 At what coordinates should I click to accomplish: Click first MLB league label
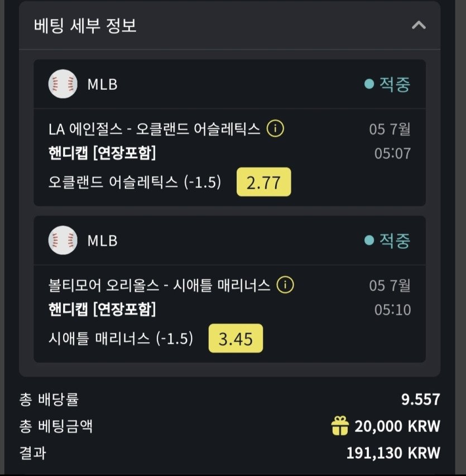pos(102,84)
